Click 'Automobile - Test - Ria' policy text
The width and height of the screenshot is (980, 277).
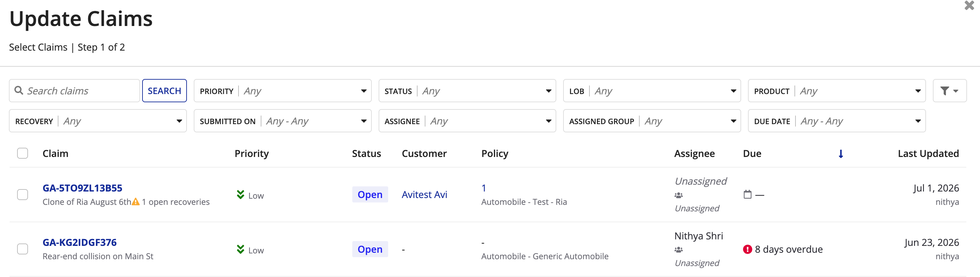524,202
